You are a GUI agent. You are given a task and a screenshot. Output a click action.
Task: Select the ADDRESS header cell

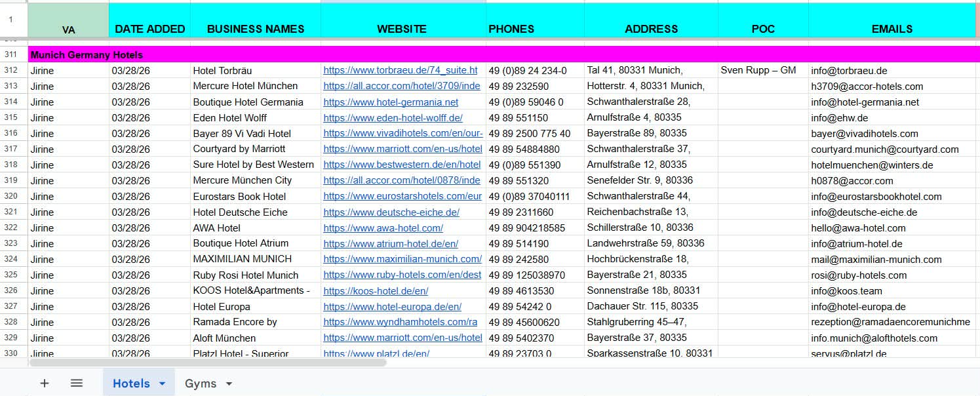tap(651, 20)
